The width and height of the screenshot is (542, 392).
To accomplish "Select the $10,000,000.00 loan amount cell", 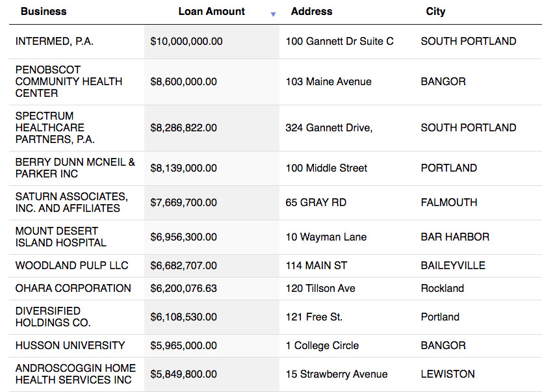I will [187, 42].
